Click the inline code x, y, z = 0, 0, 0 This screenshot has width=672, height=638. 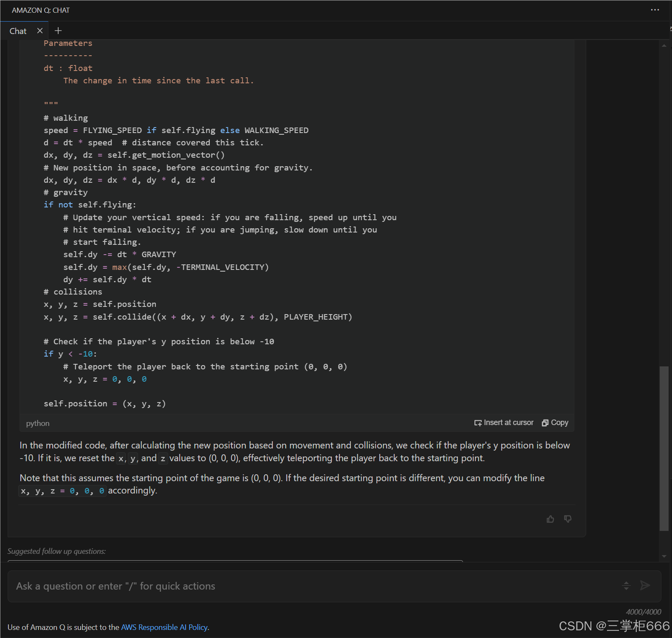tap(62, 491)
